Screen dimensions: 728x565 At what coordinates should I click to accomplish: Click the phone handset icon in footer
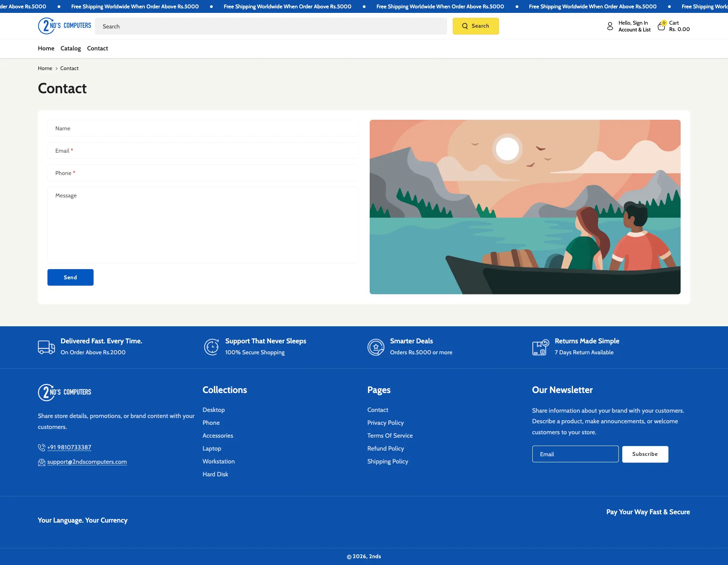pos(42,448)
